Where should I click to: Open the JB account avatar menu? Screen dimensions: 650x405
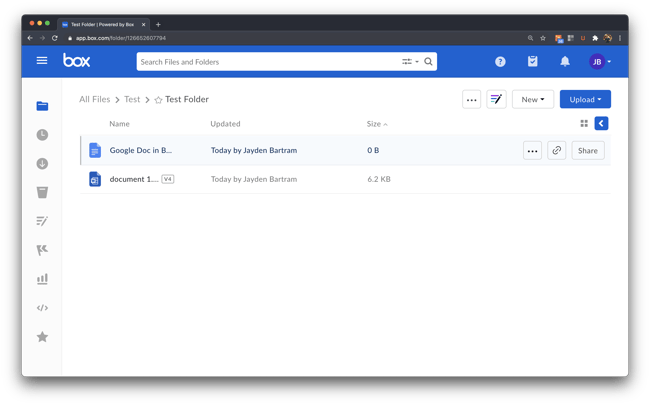tap(599, 62)
